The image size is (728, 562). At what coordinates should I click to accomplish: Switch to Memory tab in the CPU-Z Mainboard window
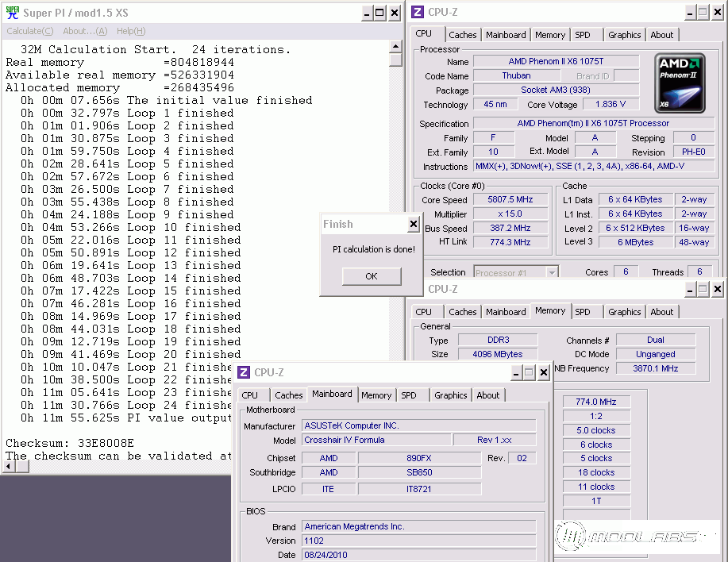[376, 395]
